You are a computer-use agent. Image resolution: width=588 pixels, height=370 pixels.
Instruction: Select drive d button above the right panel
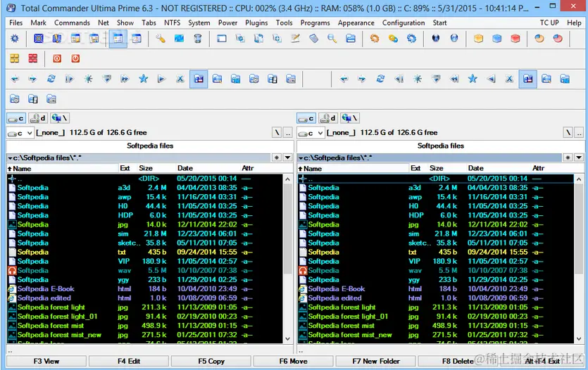pos(328,118)
